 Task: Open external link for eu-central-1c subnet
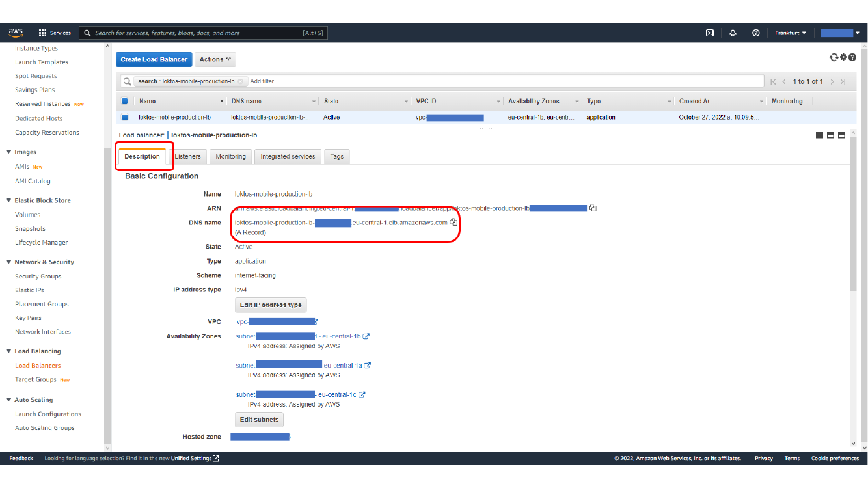pos(362,394)
